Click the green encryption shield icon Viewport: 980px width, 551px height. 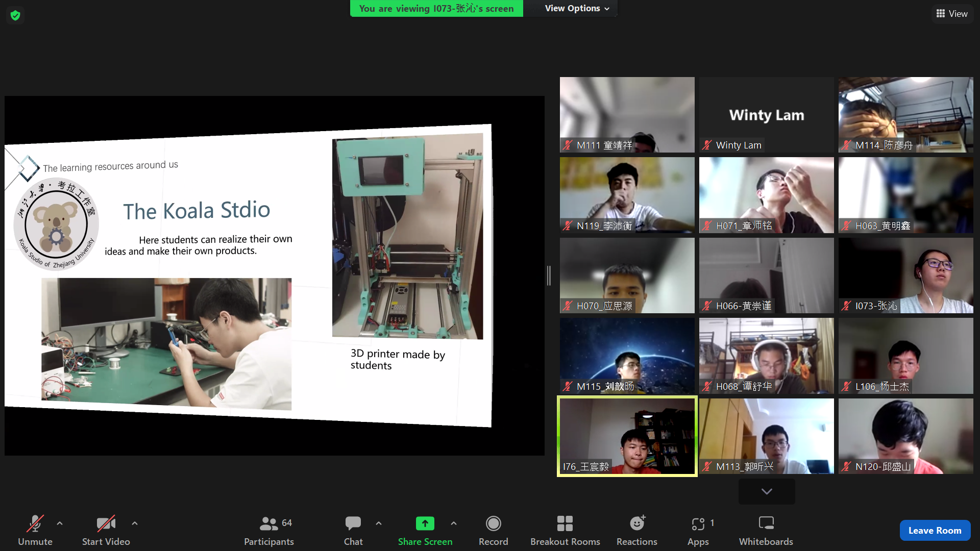(x=15, y=15)
